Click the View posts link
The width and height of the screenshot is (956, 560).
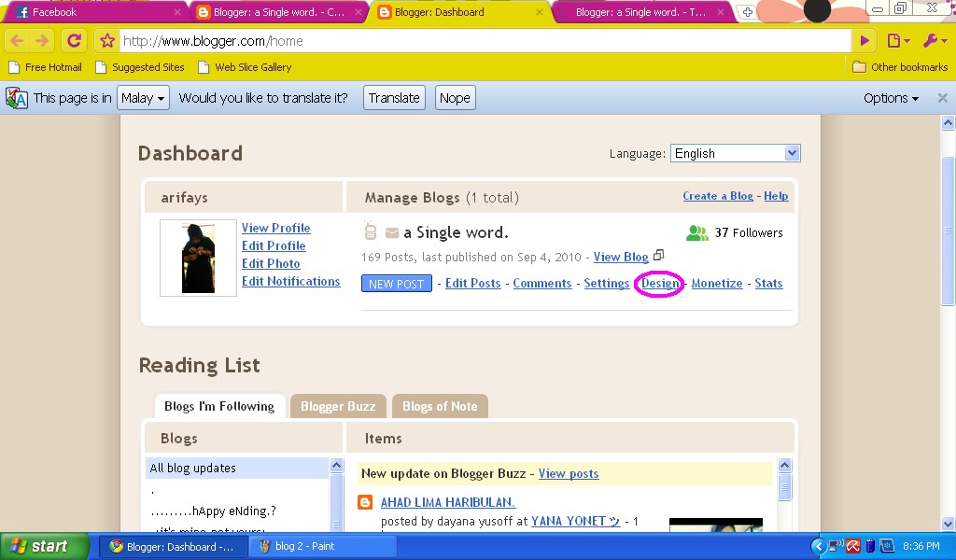[x=569, y=473]
